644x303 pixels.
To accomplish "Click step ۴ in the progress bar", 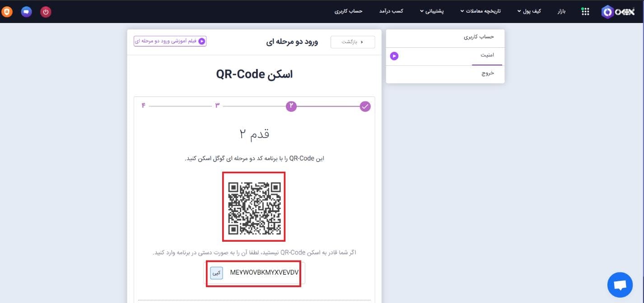I will coord(143,106).
